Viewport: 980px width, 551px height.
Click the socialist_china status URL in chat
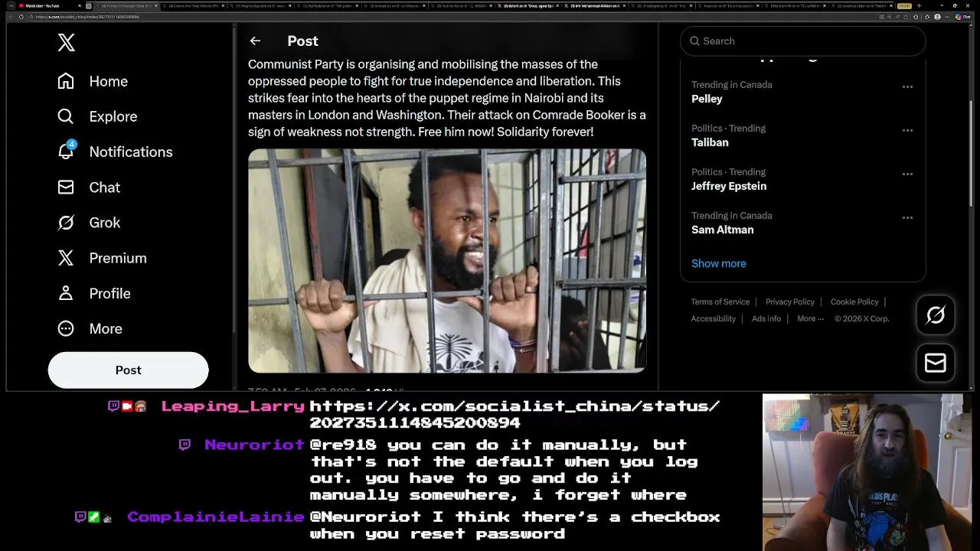click(x=514, y=414)
